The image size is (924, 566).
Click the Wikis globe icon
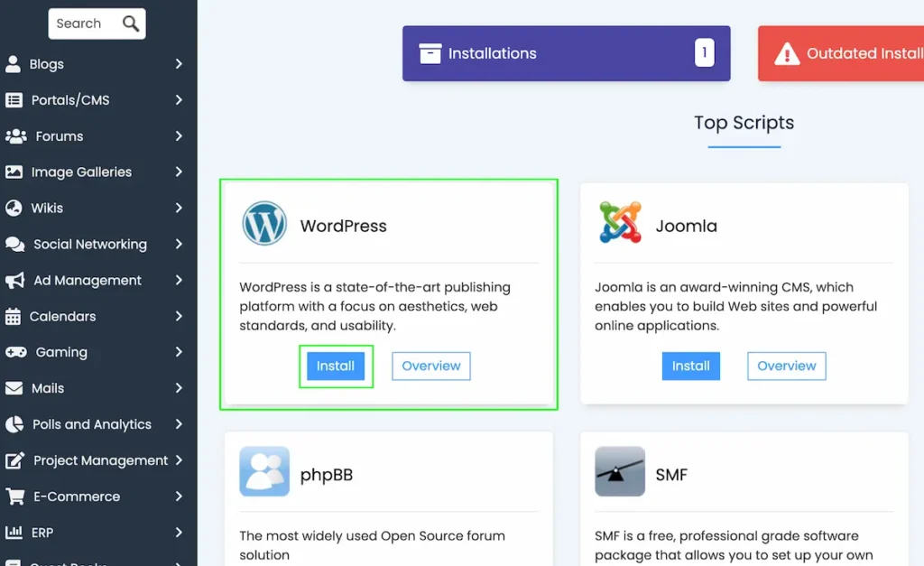(14, 209)
